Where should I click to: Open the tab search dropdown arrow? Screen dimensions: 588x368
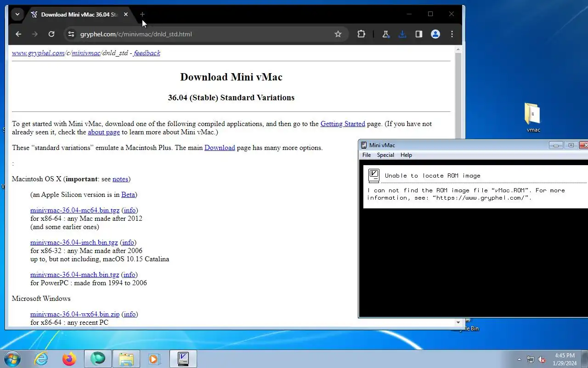point(17,14)
